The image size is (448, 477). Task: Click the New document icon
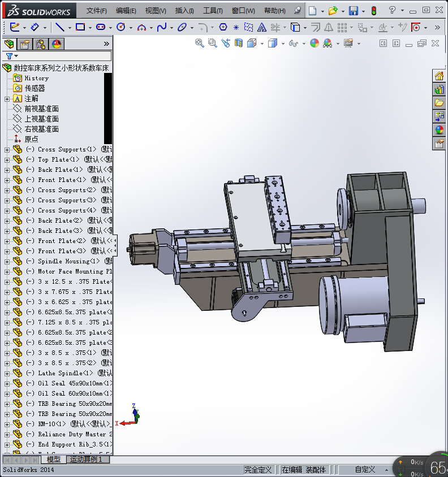(x=312, y=11)
